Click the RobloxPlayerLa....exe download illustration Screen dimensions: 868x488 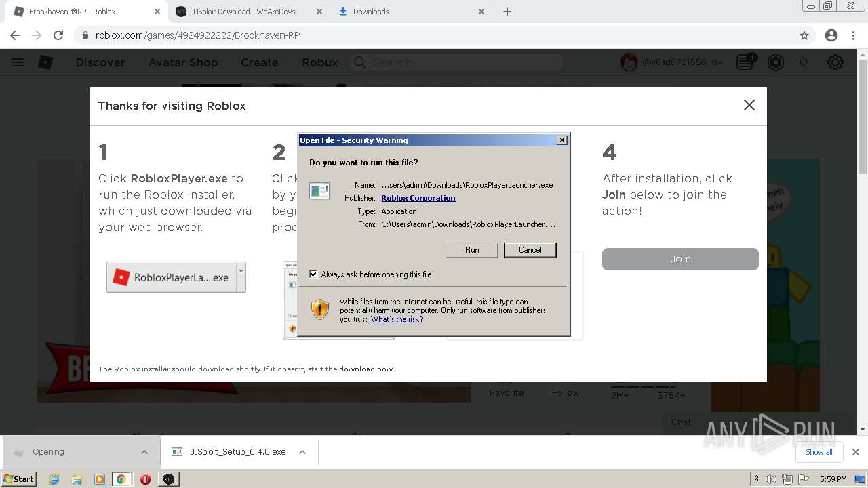pos(176,277)
